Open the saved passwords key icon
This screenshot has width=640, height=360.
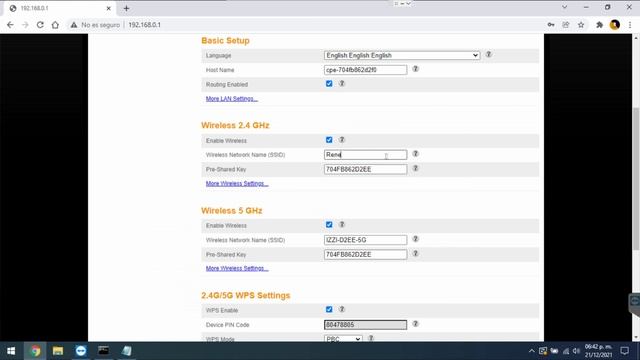point(551,25)
